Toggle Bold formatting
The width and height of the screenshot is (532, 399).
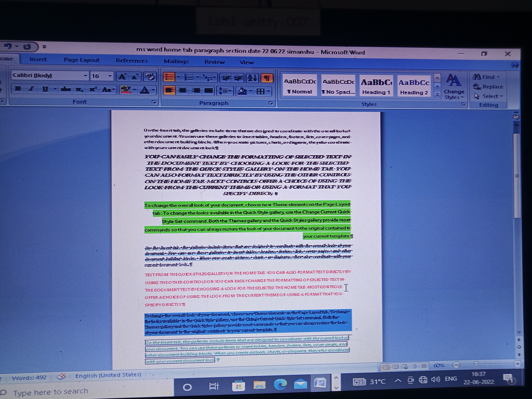(18, 88)
